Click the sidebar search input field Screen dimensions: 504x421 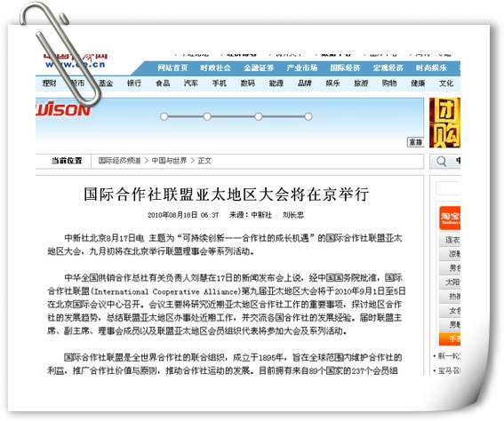pyautogui.click(x=448, y=188)
